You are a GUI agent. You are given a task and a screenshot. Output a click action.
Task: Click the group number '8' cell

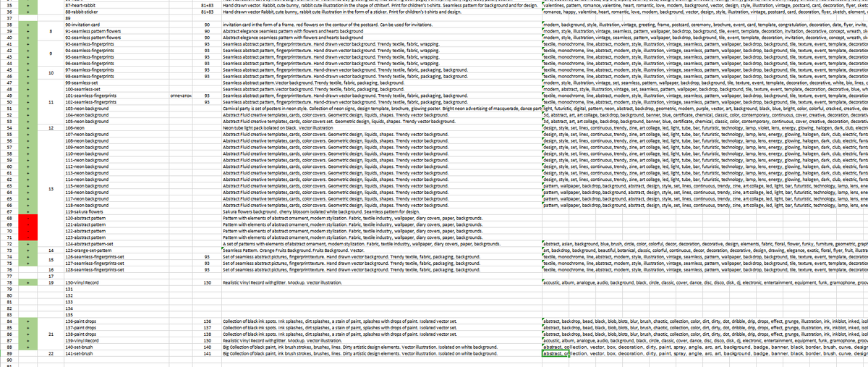50,31
